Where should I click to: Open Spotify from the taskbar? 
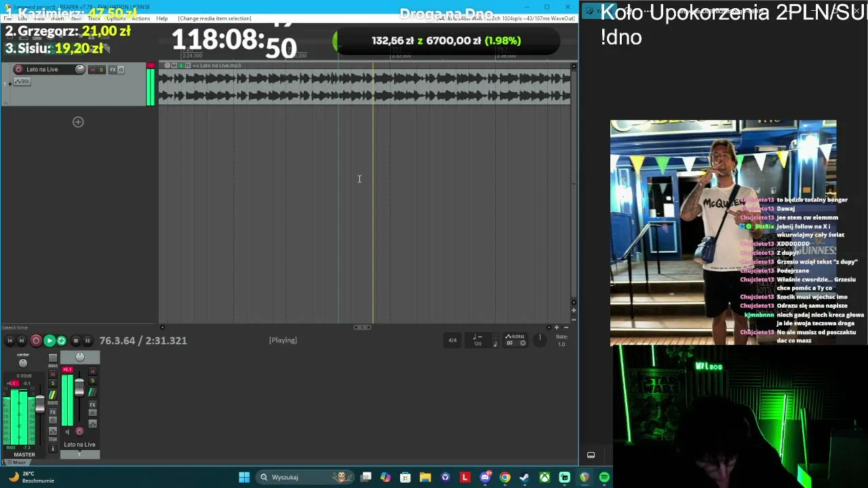pyautogui.click(x=604, y=477)
